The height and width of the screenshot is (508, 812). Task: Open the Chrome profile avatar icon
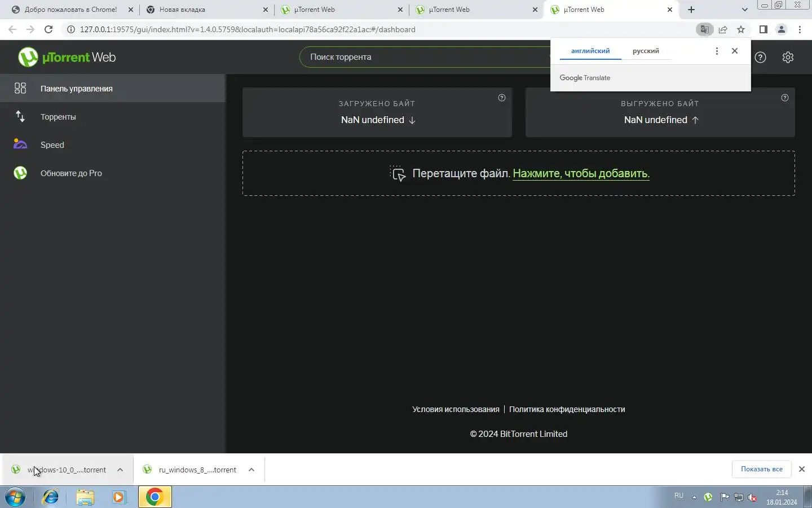[x=781, y=29]
